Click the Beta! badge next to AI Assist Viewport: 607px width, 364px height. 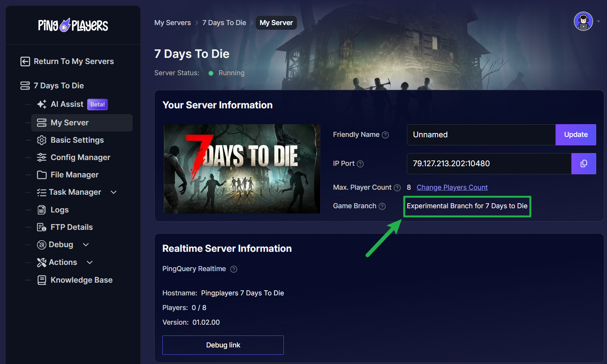pyautogui.click(x=98, y=104)
